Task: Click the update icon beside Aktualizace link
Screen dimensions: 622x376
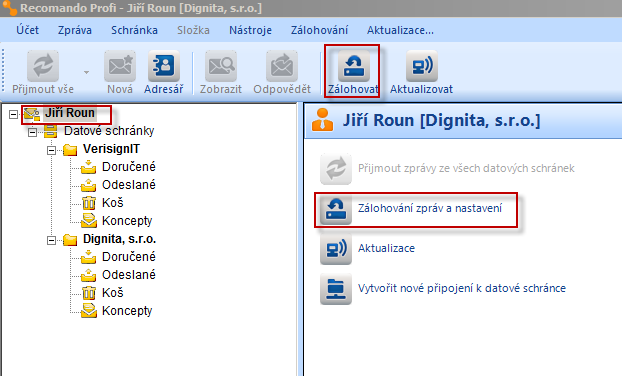Action: click(x=336, y=249)
